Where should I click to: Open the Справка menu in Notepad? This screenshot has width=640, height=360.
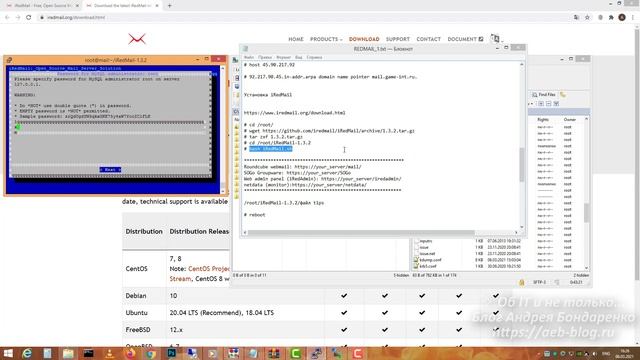[x=314, y=58]
